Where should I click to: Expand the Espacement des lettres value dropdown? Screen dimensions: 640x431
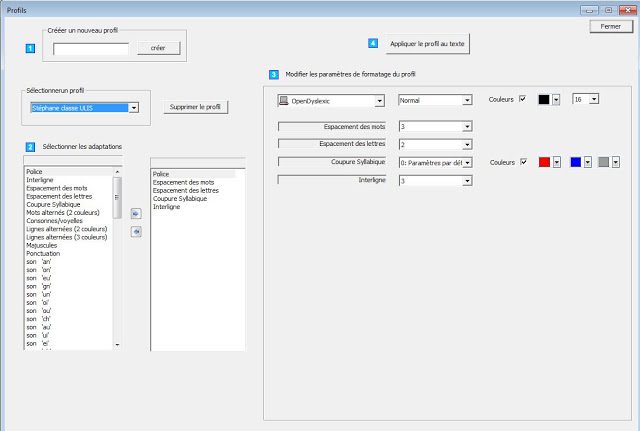click(x=467, y=144)
